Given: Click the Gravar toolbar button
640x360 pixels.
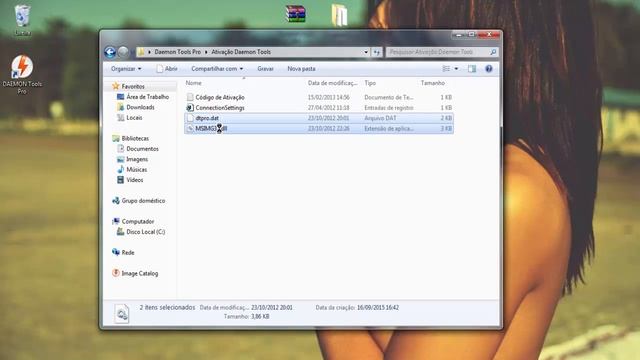Looking at the screenshot, I should click(265, 69).
